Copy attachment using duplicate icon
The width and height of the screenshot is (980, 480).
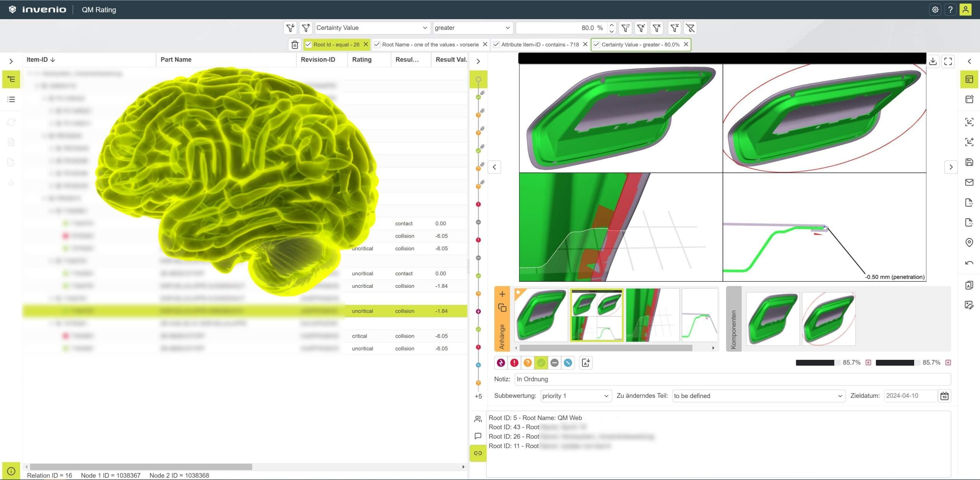(503, 308)
